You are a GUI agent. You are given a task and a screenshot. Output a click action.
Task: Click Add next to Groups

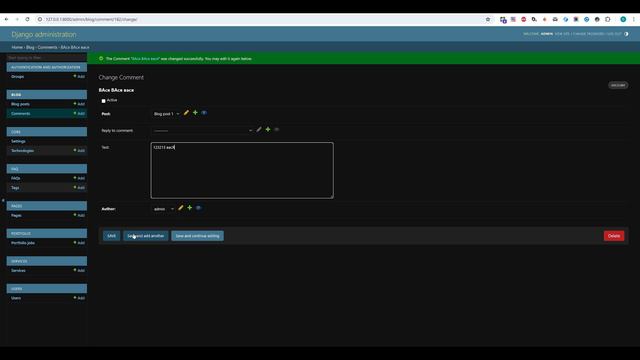click(79, 76)
